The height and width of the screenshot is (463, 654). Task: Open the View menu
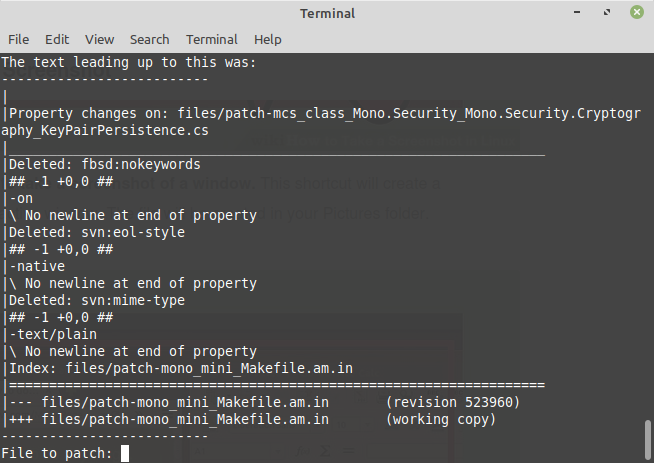(99, 40)
